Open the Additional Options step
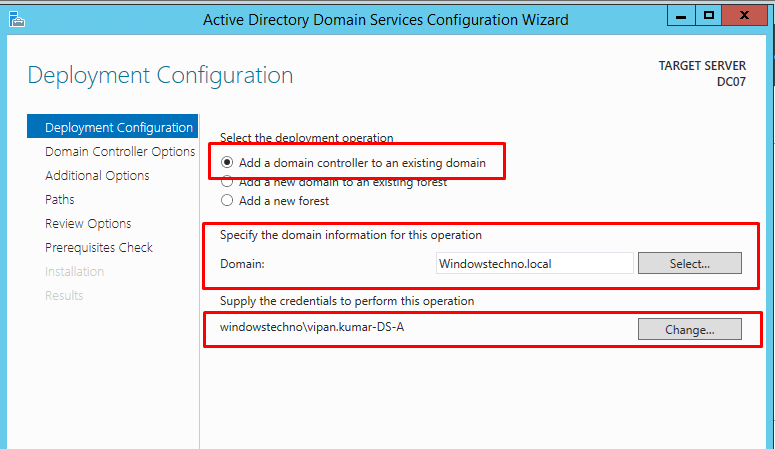This screenshot has width=775, height=449. coord(97,176)
